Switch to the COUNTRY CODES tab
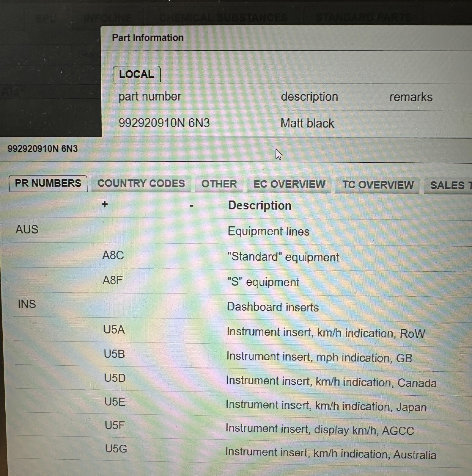Viewport: 472px width, 476px height. click(141, 184)
